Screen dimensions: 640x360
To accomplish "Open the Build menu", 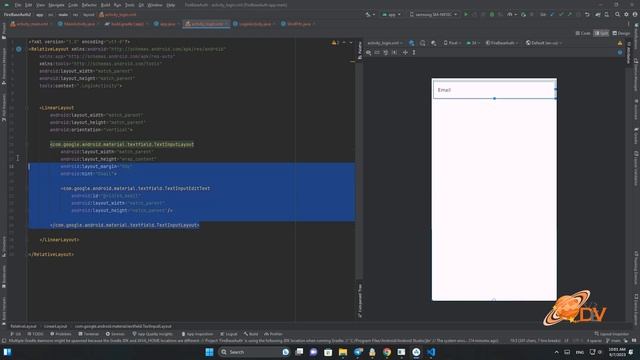I will (105, 5).
